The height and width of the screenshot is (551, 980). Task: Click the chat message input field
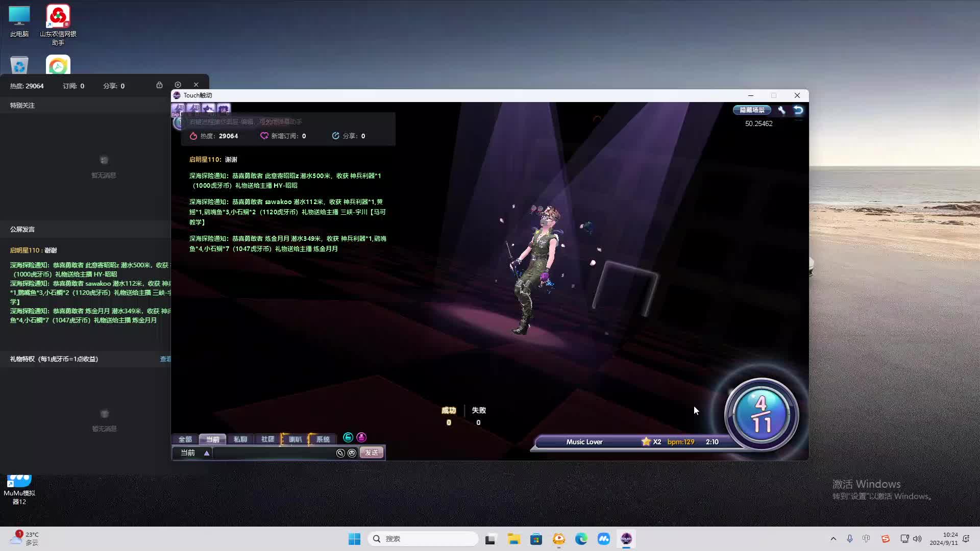[x=273, y=453]
